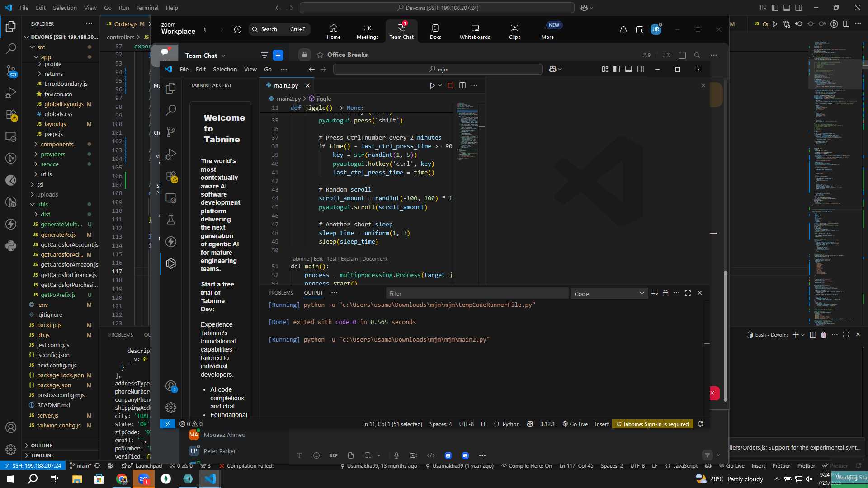The image size is (868, 488).
Task: Click Explain in Tabnine code lens above main()
Action: [x=349, y=259]
